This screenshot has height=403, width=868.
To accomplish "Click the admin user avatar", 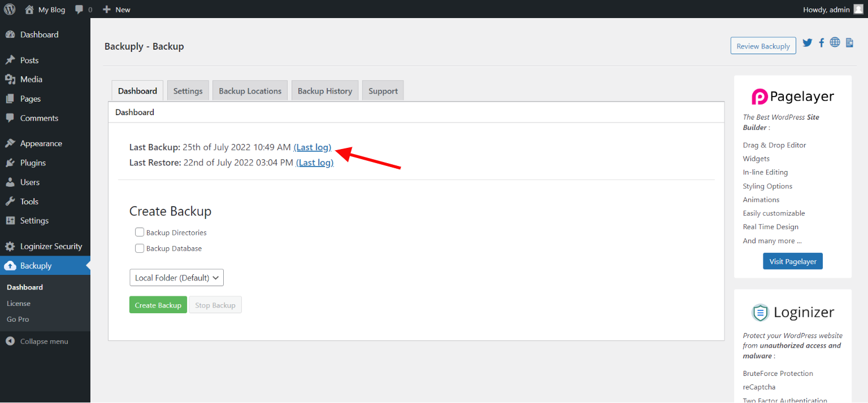I will (x=858, y=9).
